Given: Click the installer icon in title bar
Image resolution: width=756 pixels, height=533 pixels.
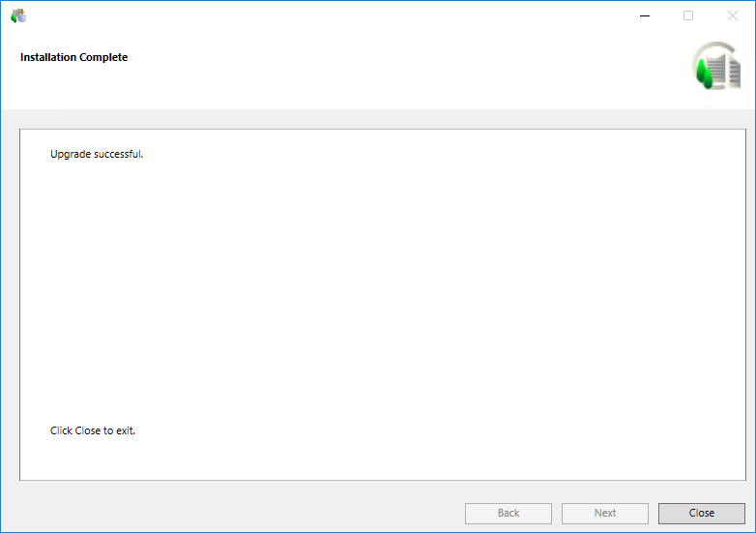Looking at the screenshot, I should click(18, 15).
